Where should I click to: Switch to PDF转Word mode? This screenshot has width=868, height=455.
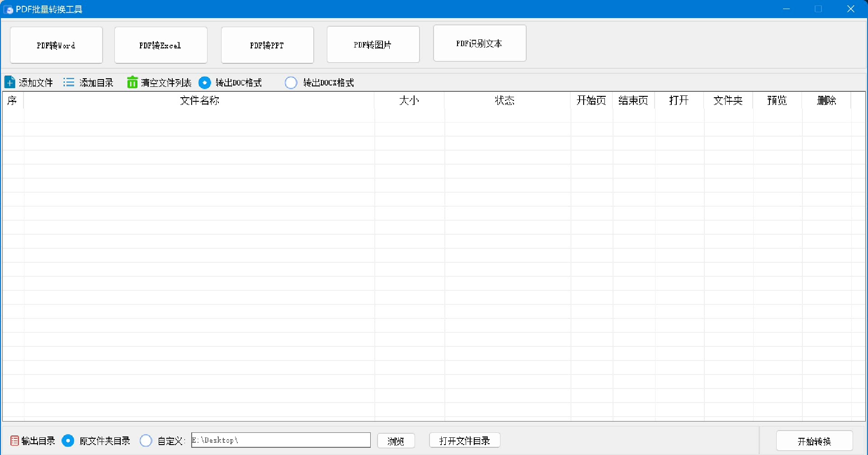tap(57, 45)
